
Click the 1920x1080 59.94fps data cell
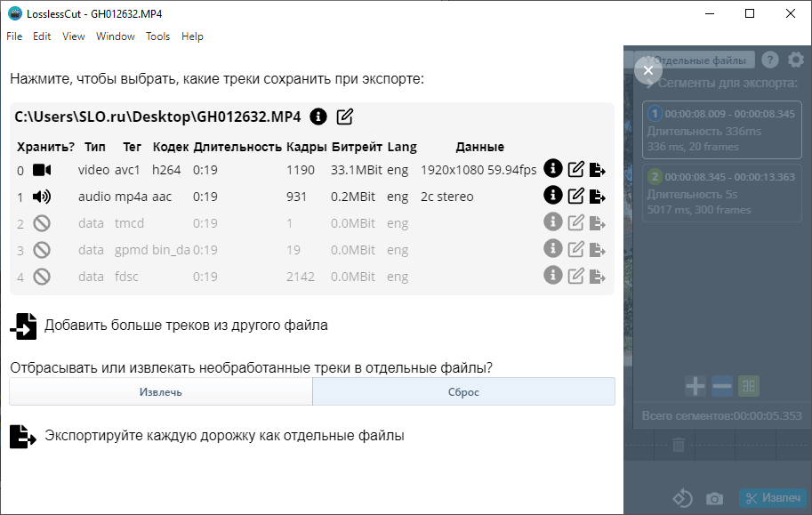click(478, 170)
